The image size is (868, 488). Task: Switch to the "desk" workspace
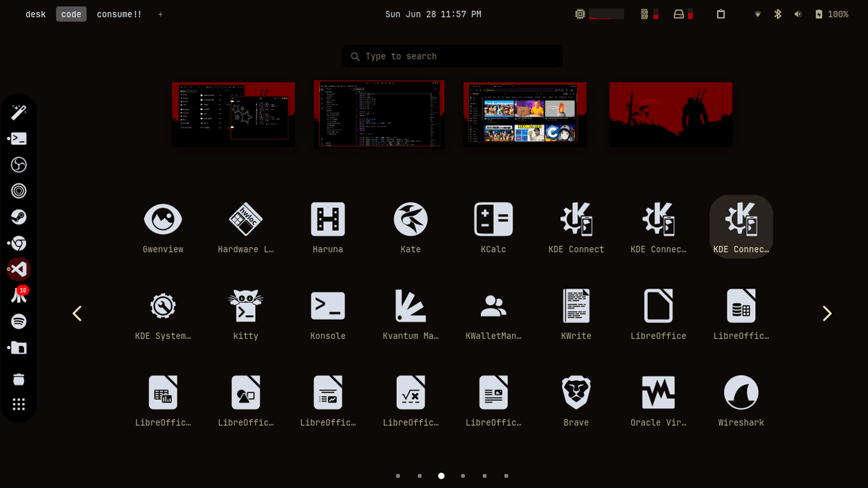pyautogui.click(x=35, y=14)
